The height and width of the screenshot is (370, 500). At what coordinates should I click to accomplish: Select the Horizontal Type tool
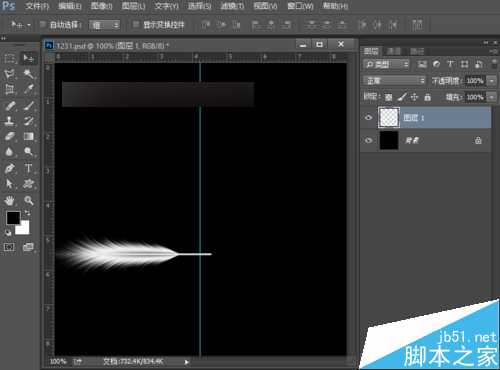point(29,168)
